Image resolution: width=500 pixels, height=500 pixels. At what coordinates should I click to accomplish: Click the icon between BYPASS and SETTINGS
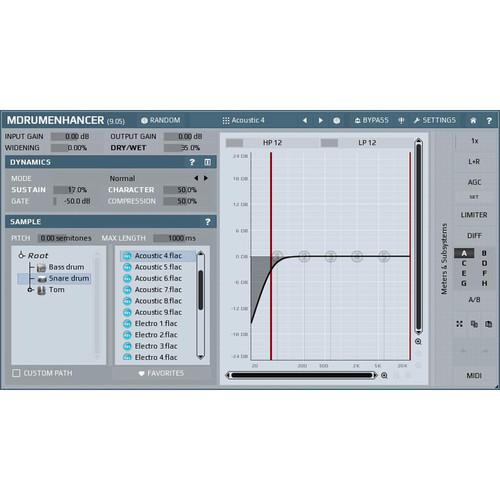401,120
